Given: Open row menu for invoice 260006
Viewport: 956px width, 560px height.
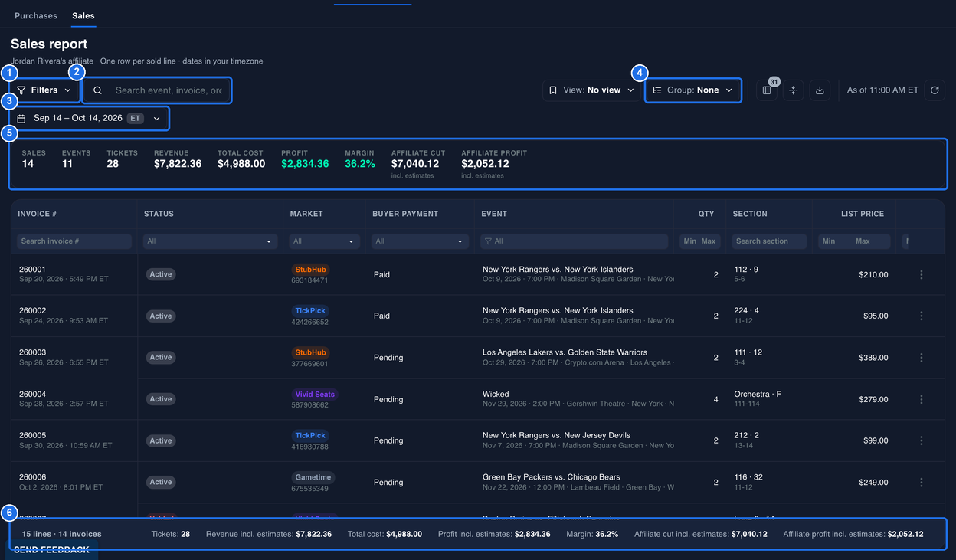Looking at the screenshot, I should click(x=922, y=482).
